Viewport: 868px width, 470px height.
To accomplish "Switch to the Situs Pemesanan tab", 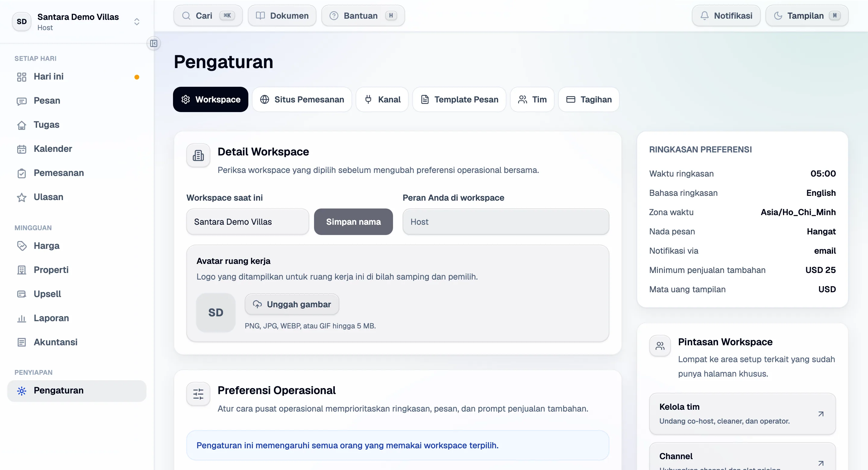I will point(302,99).
